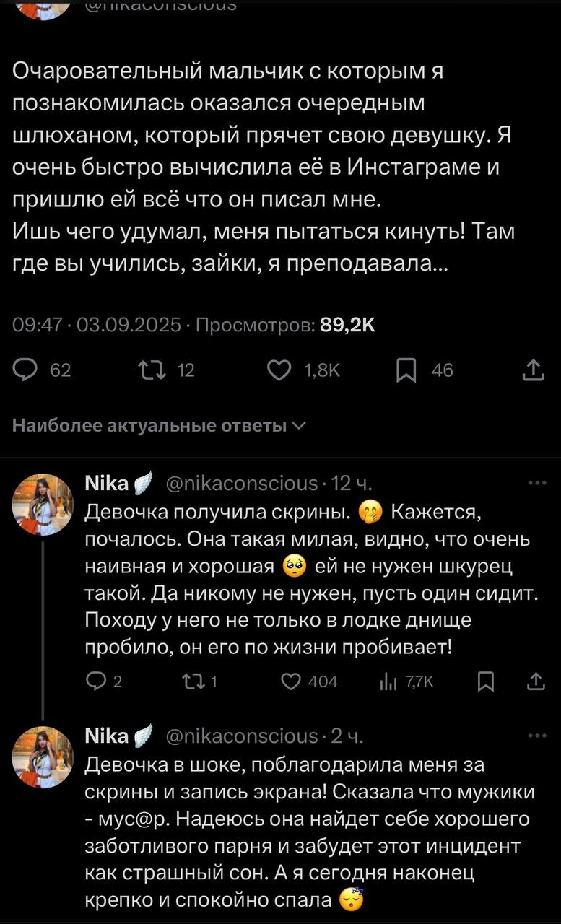
Task: Like the main tweet with 1,8K likes
Action: (x=279, y=370)
